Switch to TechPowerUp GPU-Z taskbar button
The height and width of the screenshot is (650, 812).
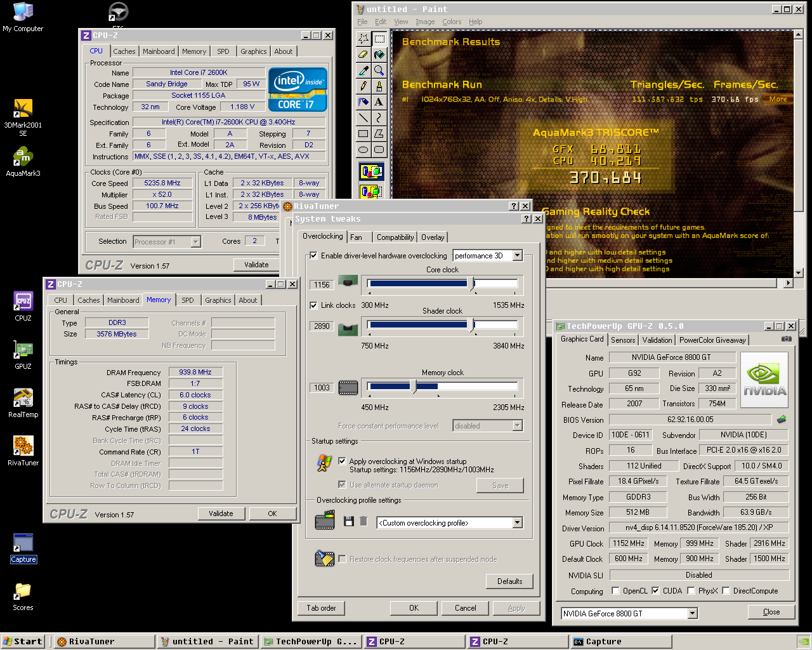coord(311,642)
